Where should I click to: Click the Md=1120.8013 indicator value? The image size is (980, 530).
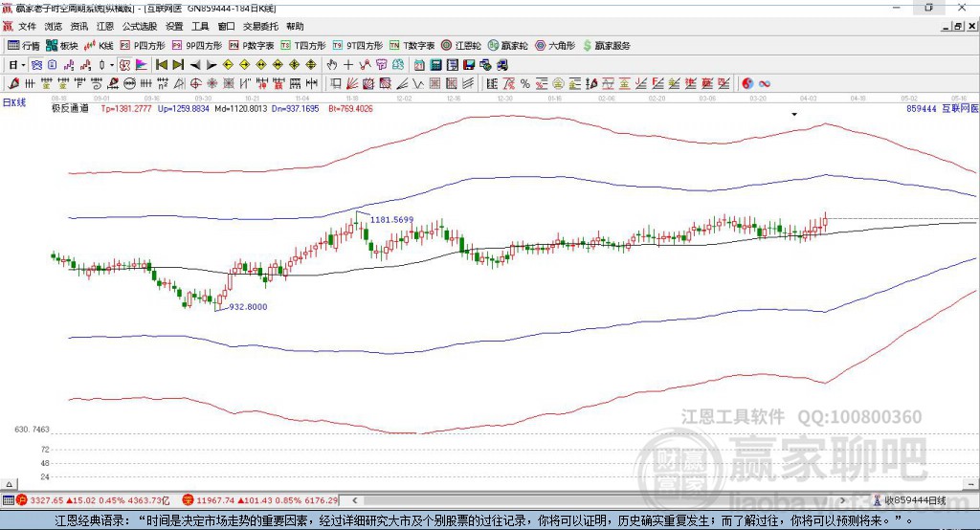240,108
